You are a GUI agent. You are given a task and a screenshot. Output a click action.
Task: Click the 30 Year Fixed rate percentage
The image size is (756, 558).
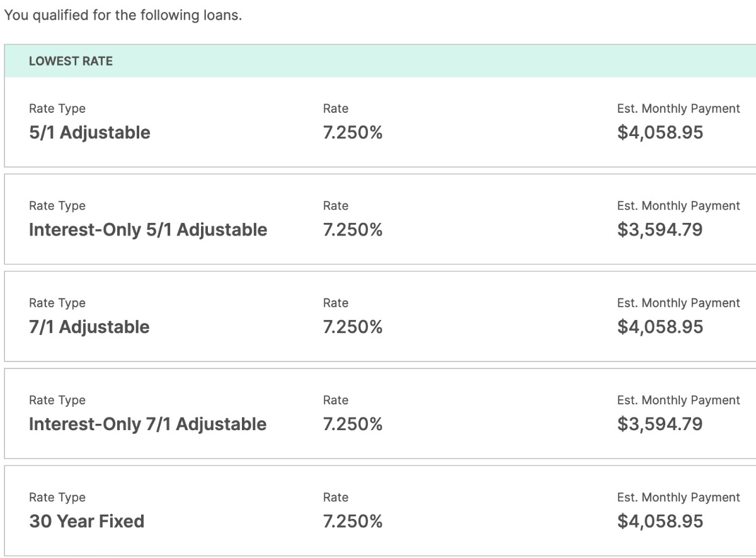click(352, 521)
